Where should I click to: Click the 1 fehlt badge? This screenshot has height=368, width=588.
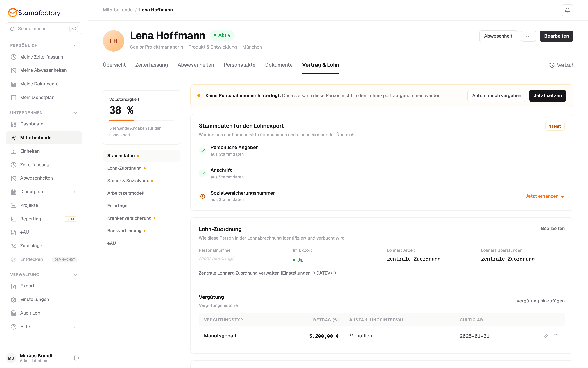pos(555,126)
